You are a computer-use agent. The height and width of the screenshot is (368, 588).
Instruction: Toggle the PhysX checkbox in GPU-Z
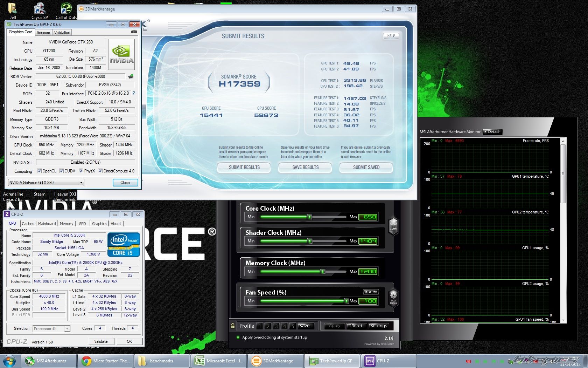(81, 171)
